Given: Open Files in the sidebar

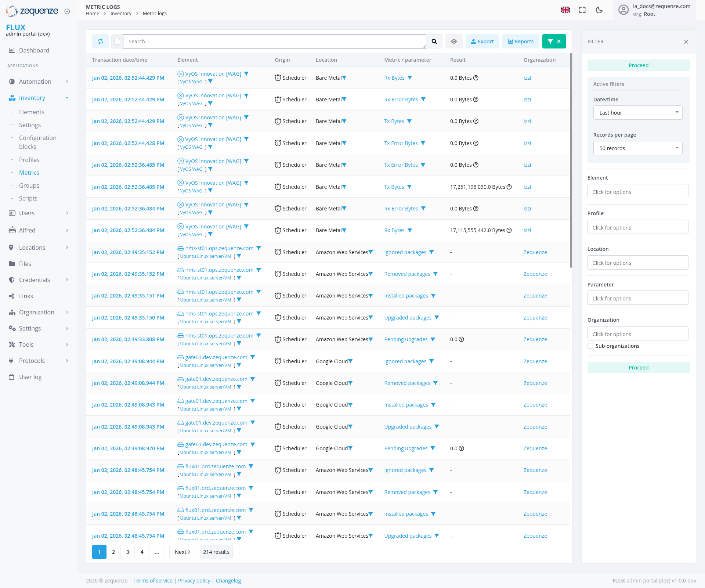Looking at the screenshot, I should [x=25, y=264].
